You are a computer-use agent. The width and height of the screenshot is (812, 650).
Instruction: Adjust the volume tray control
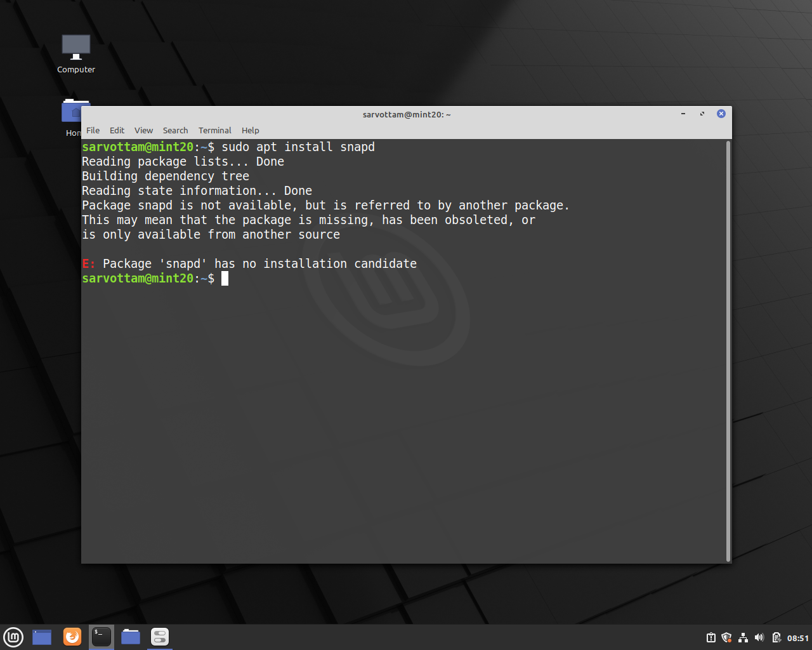[759, 637]
